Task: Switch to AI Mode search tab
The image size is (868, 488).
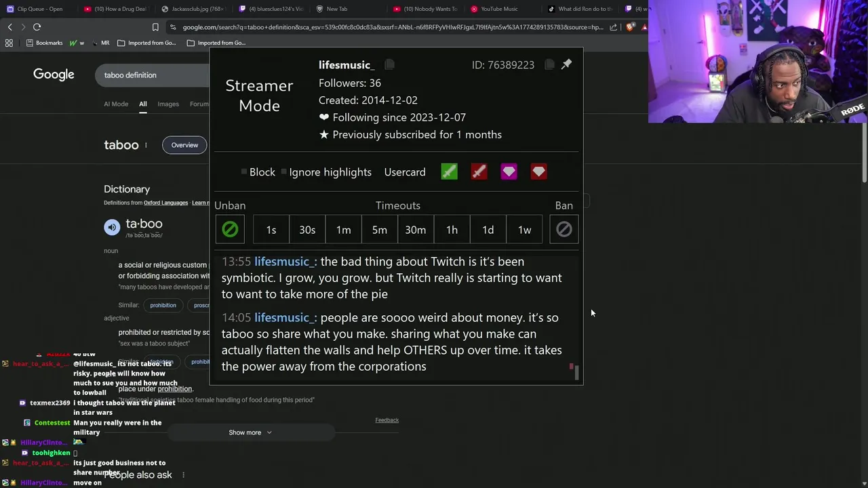Action: (116, 104)
